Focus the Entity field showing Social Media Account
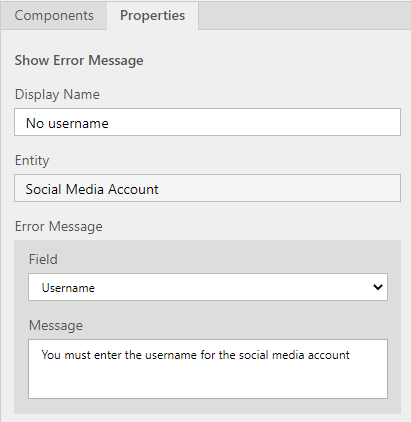This screenshot has width=411, height=422. pos(207,188)
